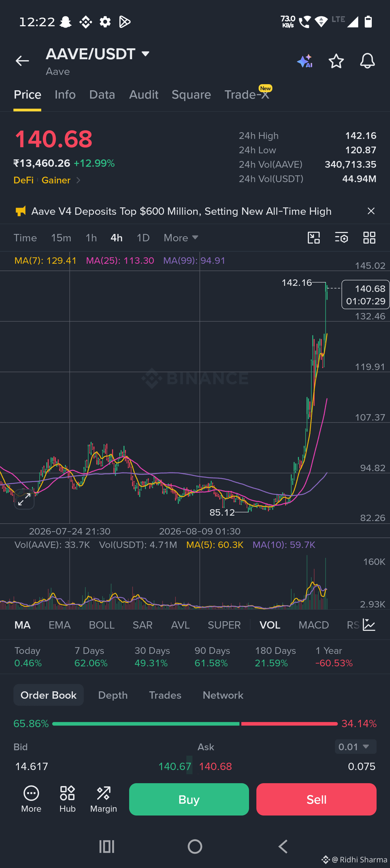390x868 pixels.
Task: Toggle the VOL sub-indicator
Action: tap(270, 625)
